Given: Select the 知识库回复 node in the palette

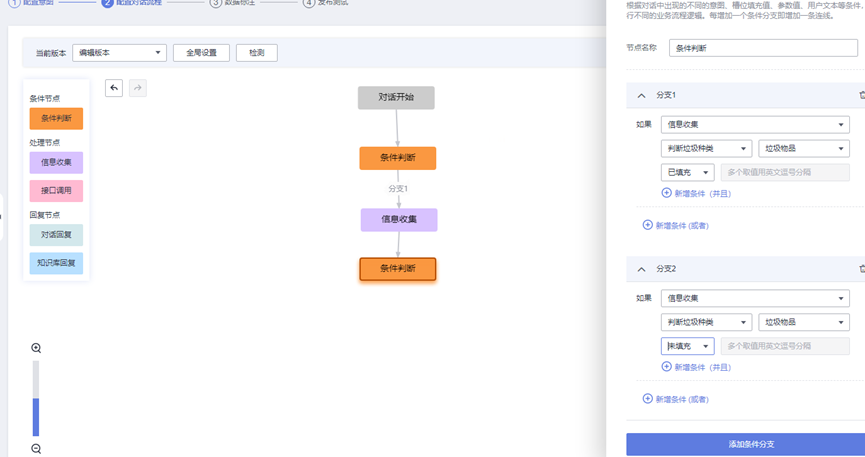Looking at the screenshot, I should coord(56,263).
